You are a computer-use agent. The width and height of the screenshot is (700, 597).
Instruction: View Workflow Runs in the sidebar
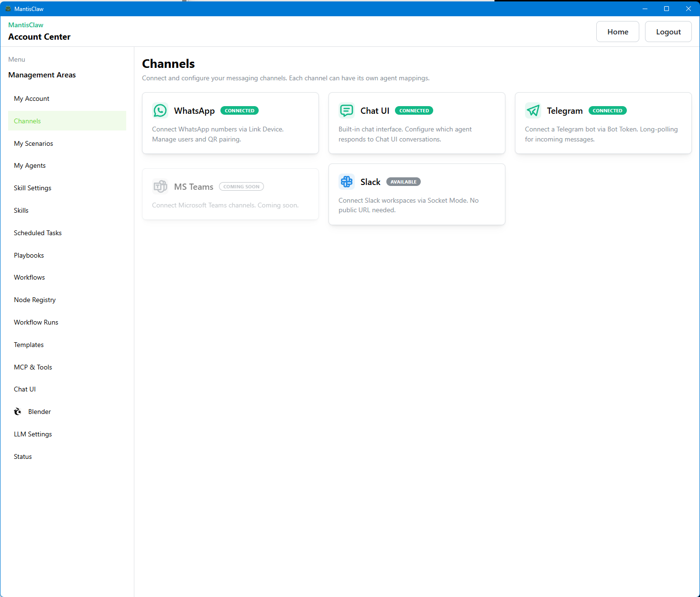[x=67, y=322]
